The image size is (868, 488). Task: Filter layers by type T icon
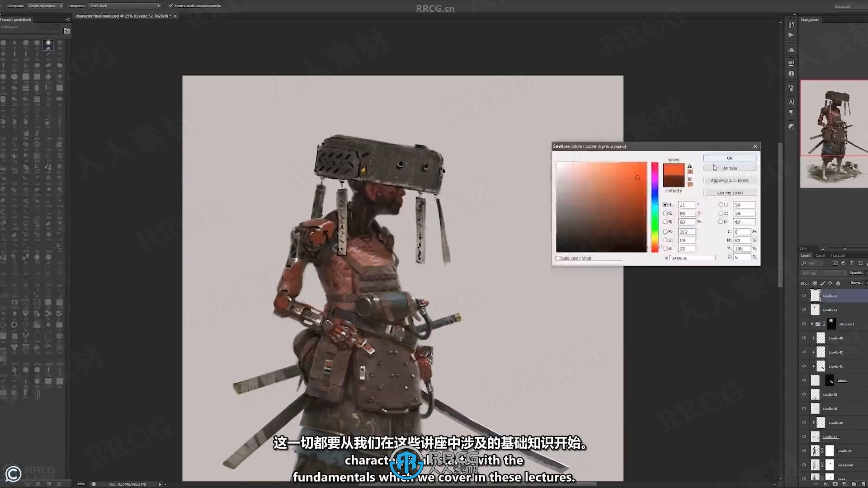(852, 263)
